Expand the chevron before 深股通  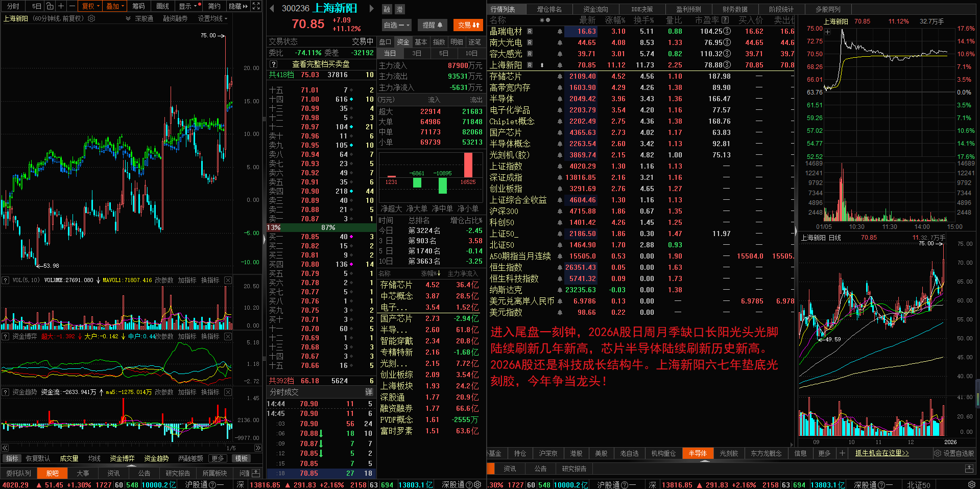[x=128, y=18]
